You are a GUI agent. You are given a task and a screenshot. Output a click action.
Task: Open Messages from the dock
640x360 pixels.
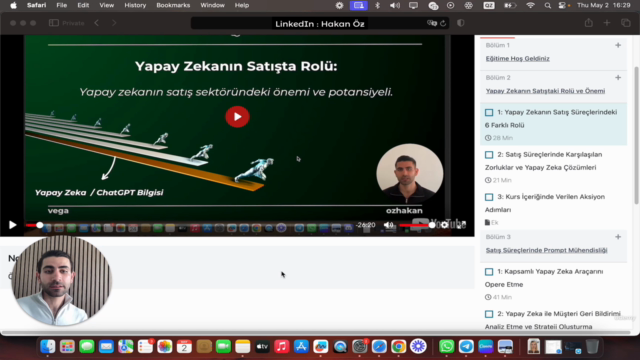pos(87,347)
